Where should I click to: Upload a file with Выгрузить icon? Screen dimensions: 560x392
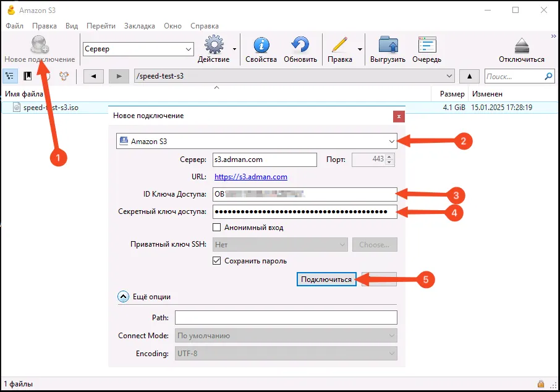click(388, 45)
